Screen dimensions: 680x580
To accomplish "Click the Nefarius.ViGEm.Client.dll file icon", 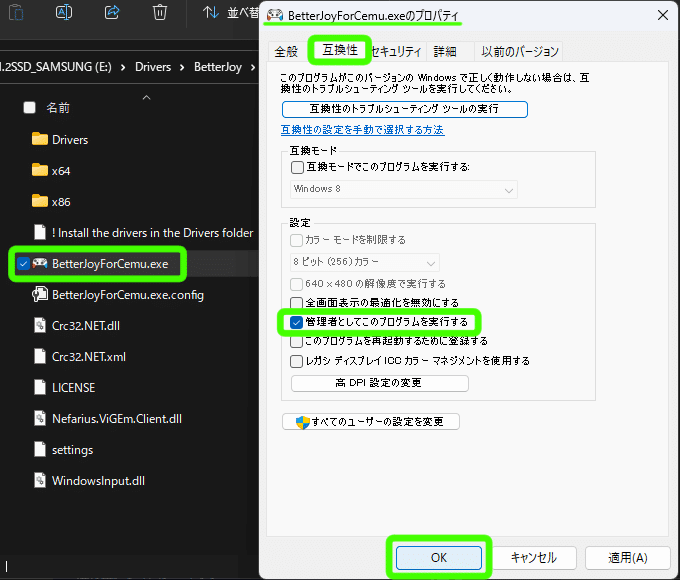I will click(40, 419).
